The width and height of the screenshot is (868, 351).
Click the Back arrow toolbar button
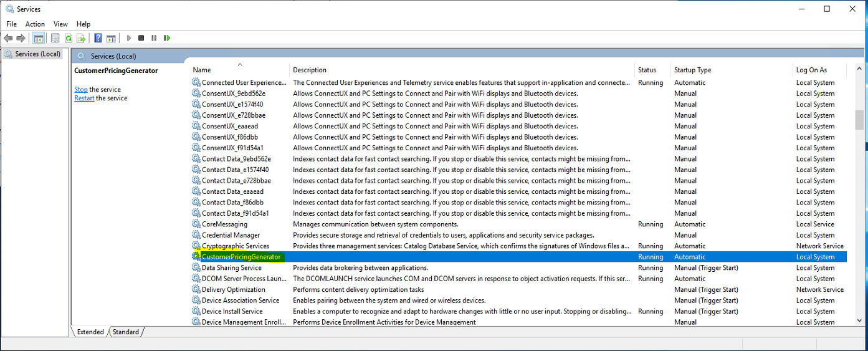9,38
